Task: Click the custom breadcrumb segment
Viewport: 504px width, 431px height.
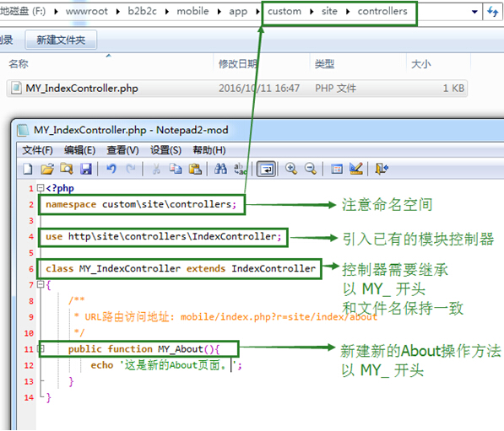Action: coord(285,12)
